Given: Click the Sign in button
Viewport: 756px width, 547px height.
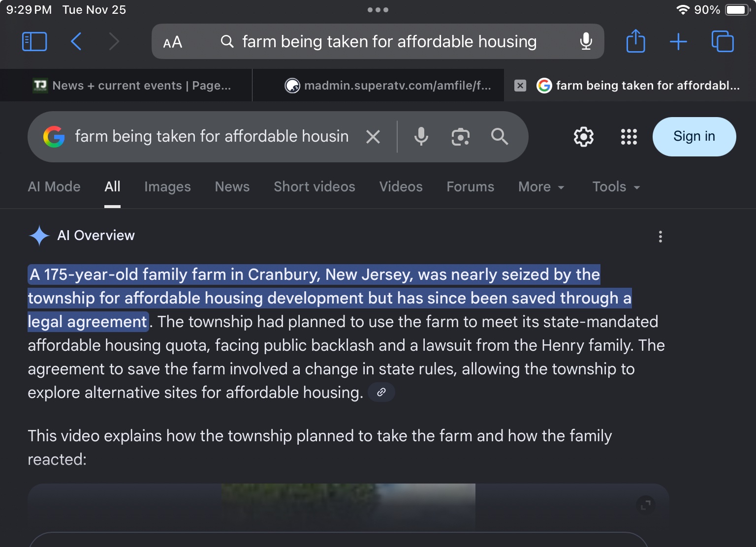Looking at the screenshot, I should pos(694,137).
